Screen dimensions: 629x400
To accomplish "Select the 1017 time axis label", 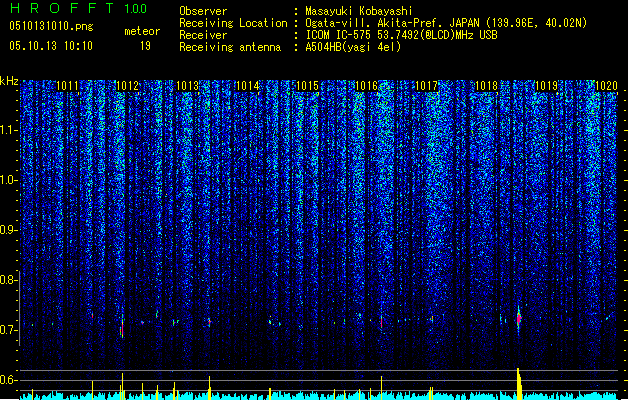I will point(427,85).
